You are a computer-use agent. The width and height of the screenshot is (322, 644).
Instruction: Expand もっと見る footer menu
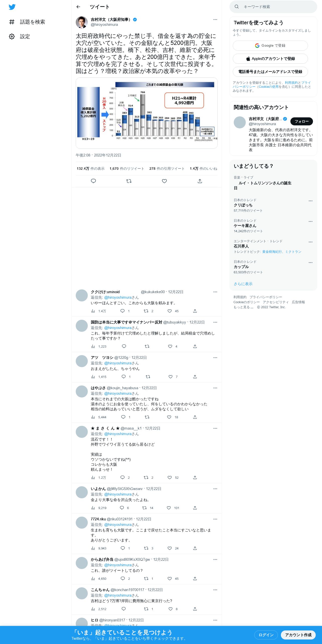point(243,307)
